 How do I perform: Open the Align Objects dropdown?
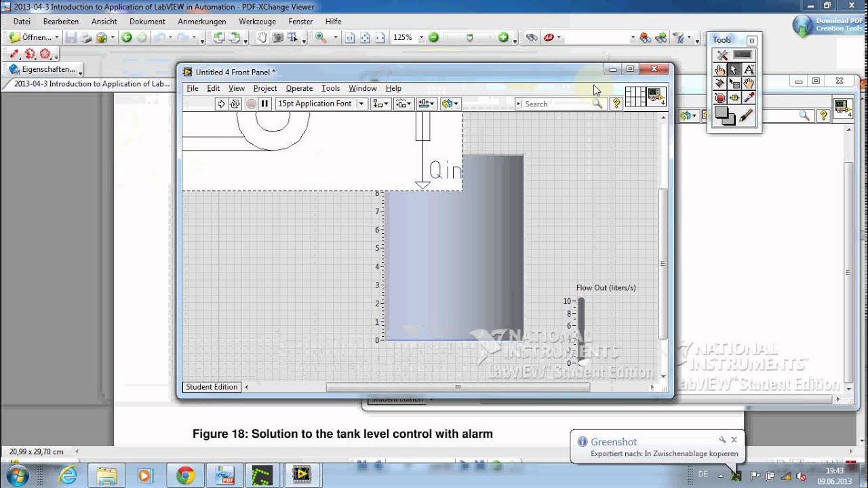(x=381, y=104)
